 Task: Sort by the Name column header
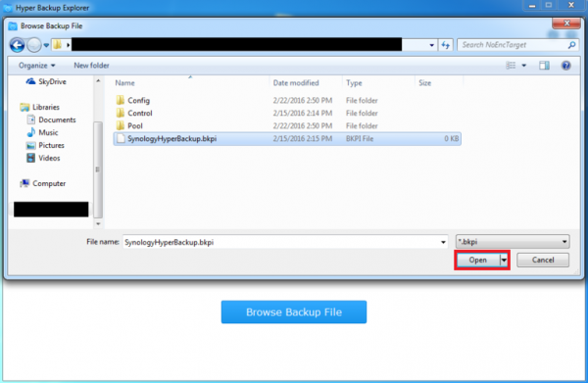pos(124,83)
